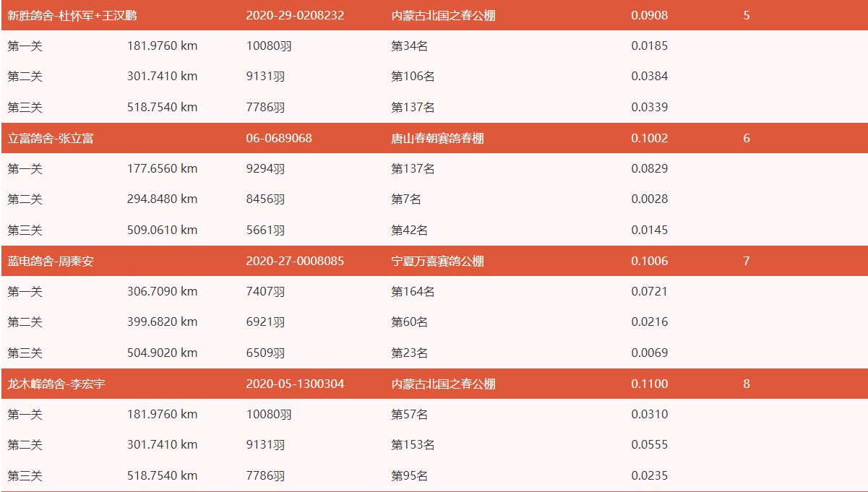Select distance 294.8480 km
The image size is (868, 492).
(x=163, y=199)
